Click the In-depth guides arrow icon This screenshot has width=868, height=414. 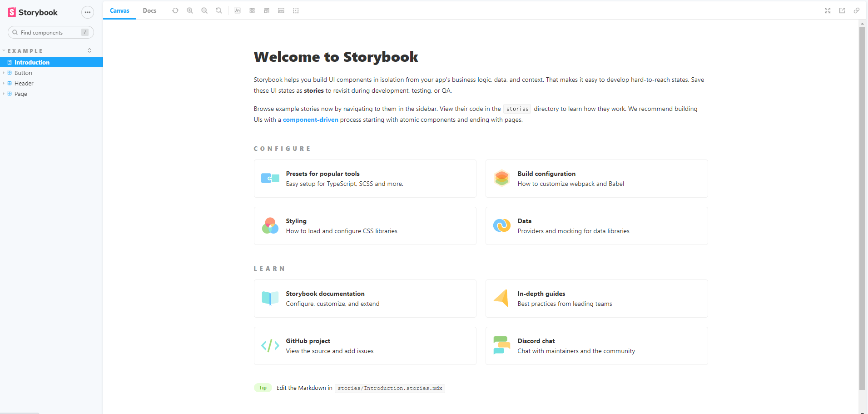point(501,298)
